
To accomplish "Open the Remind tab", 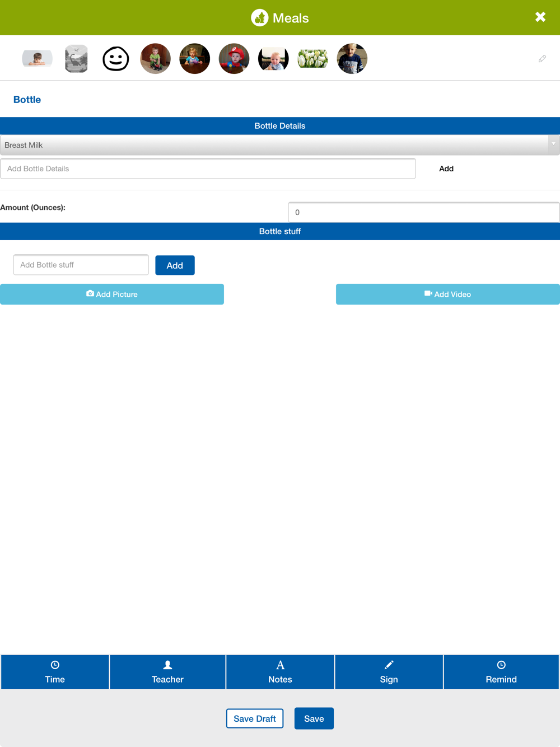I will click(501, 672).
